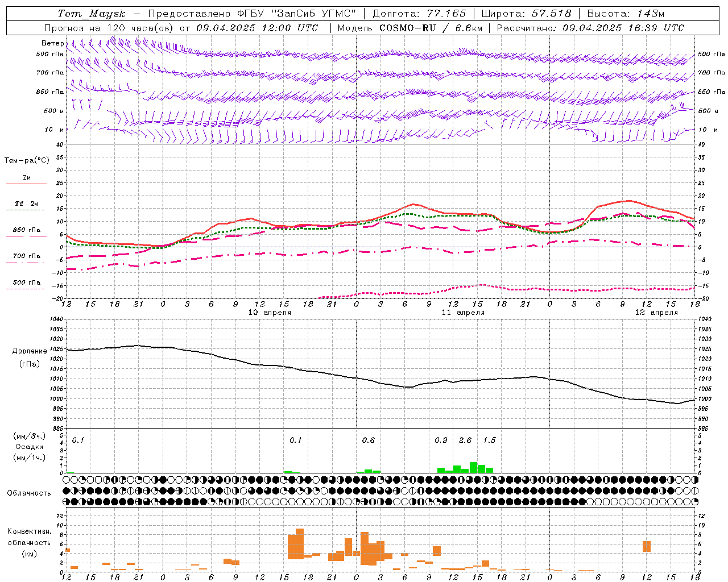
Task: Click the (мм/3ч.) precipitation unit label
Action: [30, 436]
